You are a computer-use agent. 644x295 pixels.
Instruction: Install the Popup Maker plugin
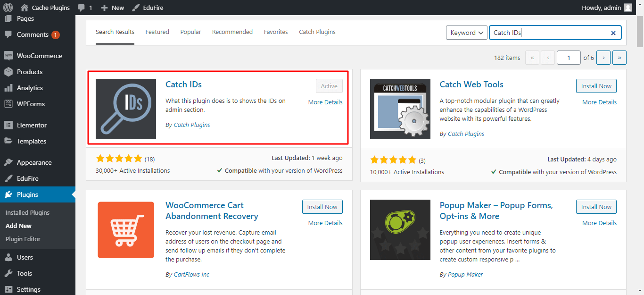pos(596,207)
